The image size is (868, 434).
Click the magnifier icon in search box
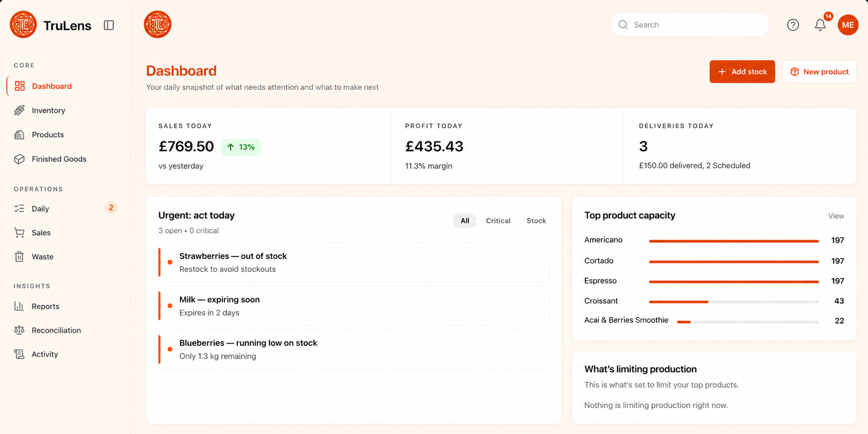point(623,25)
